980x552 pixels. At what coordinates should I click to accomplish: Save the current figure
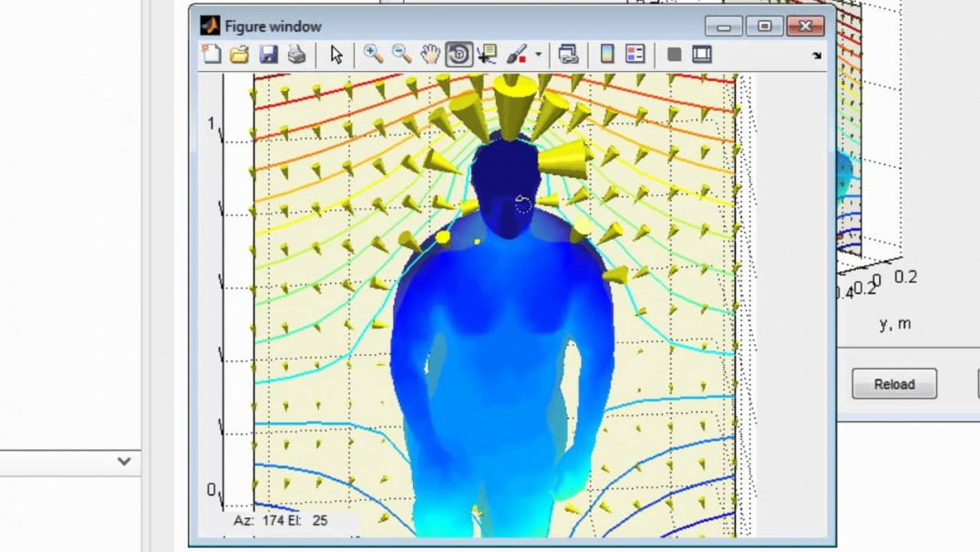267,54
